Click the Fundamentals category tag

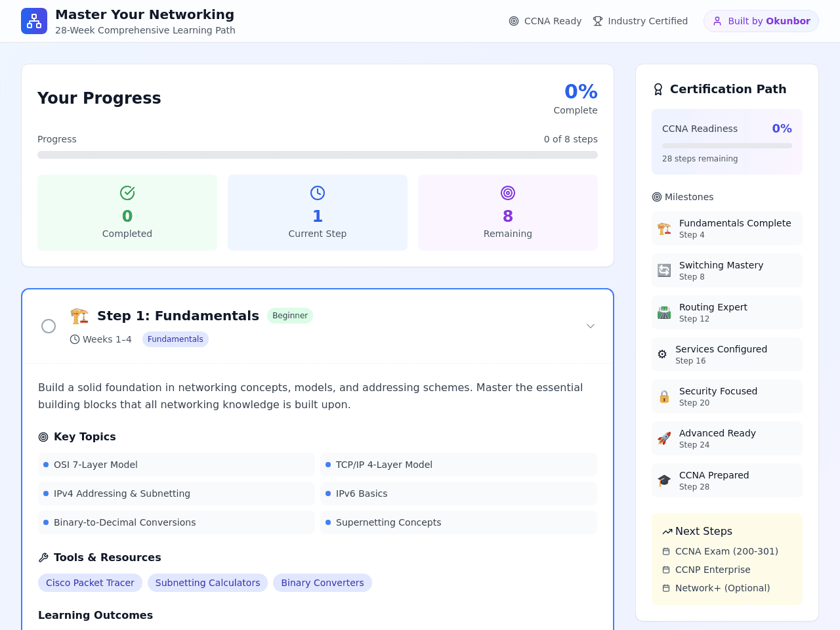point(175,339)
